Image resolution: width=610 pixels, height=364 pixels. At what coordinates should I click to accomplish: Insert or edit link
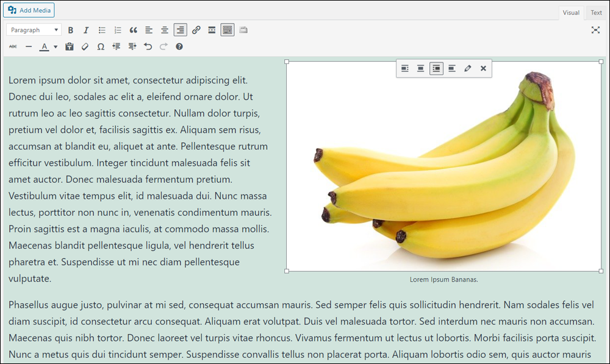(196, 30)
